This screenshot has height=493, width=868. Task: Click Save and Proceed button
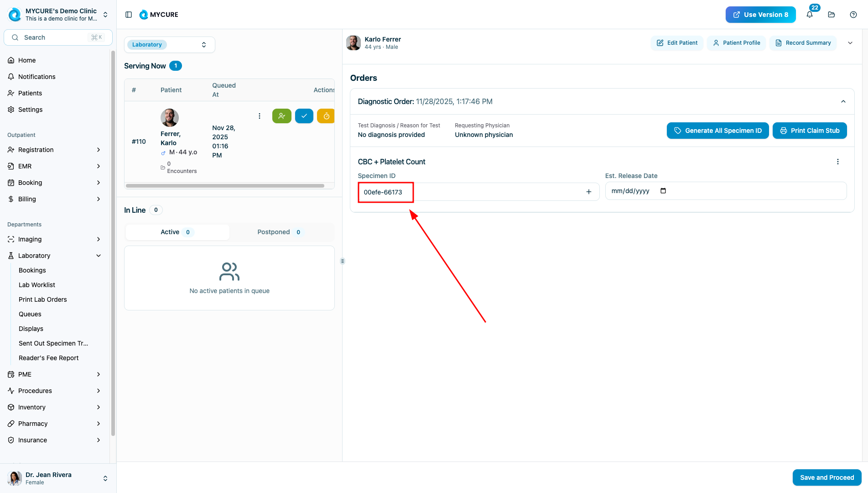(x=826, y=477)
